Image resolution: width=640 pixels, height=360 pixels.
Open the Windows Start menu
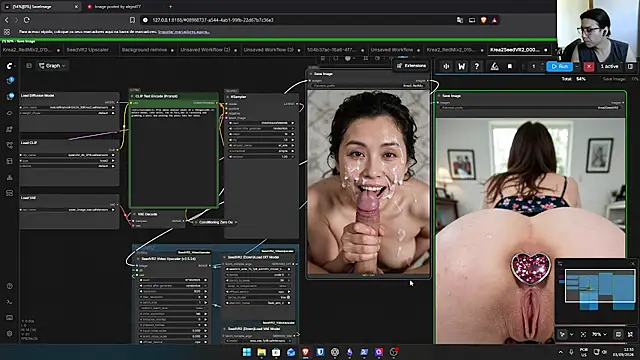247,352
